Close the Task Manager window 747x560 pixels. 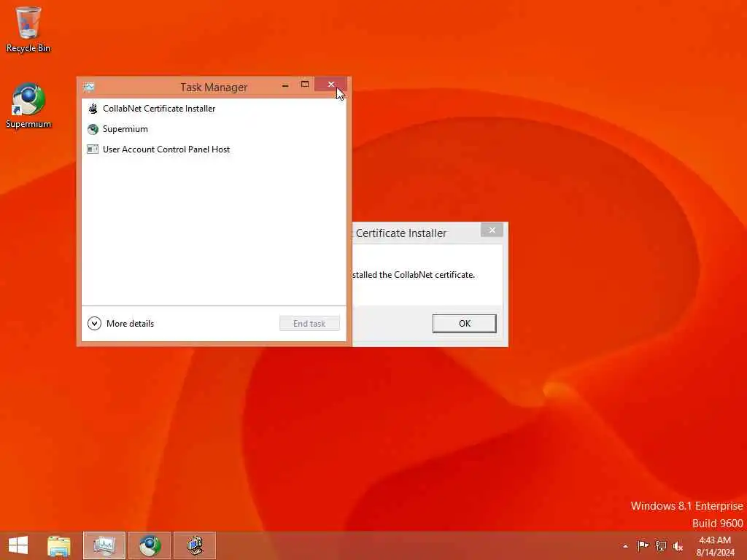pos(331,85)
